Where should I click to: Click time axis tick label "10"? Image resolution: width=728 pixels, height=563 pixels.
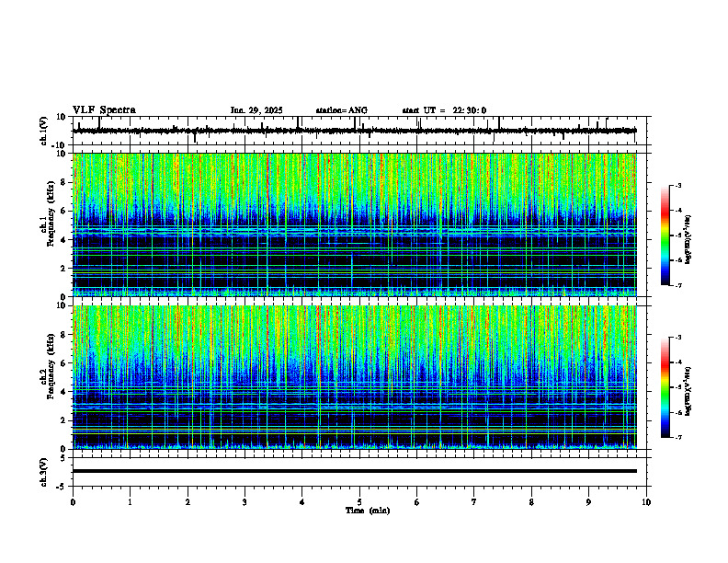click(646, 502)
